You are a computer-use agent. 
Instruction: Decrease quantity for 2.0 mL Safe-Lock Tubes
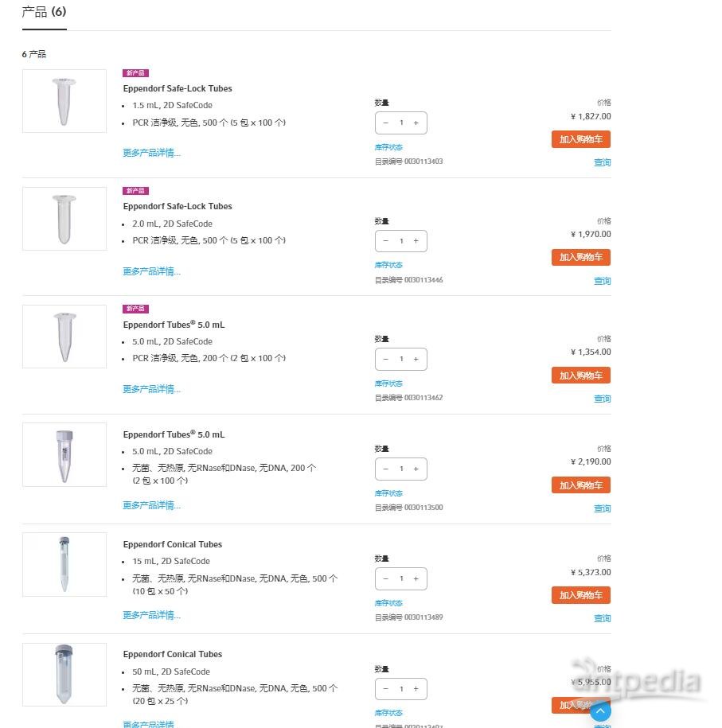coord(386,241)
